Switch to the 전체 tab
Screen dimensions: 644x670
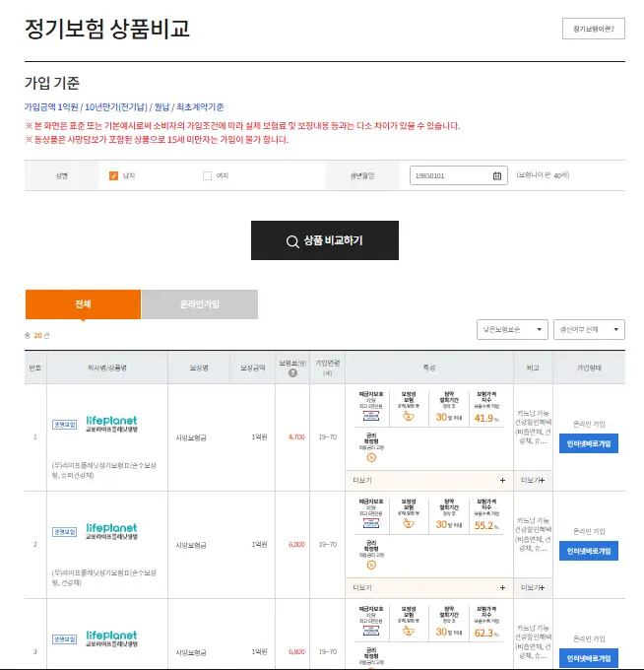(x=83, y=304)
